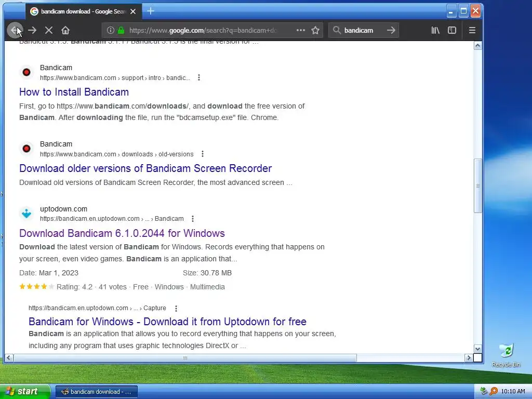Screen dimensions: 532x399
Task: Click Bandicam favicon of old-versions result
Action: pyautogui.click(x=26, y=149)
